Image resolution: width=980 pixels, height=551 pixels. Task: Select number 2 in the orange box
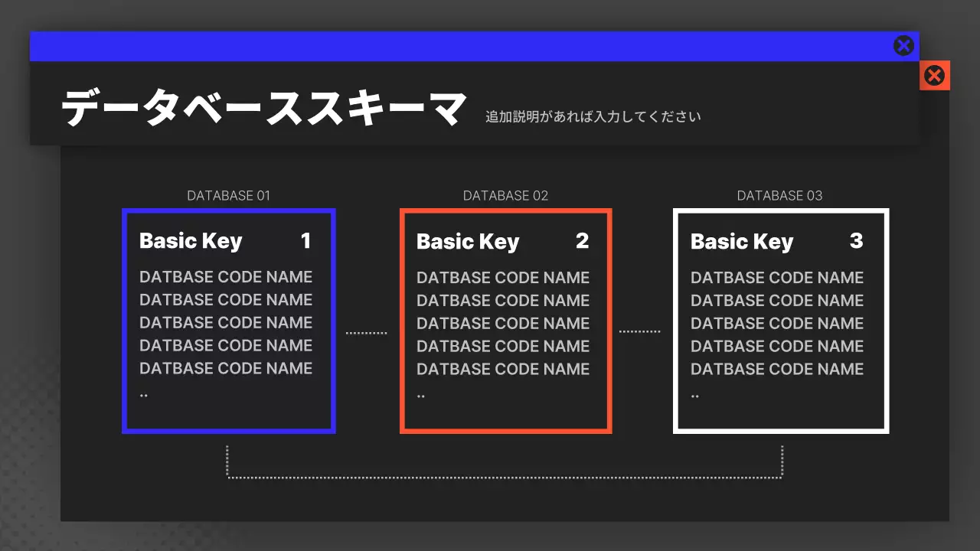click(x=582, y=241)
